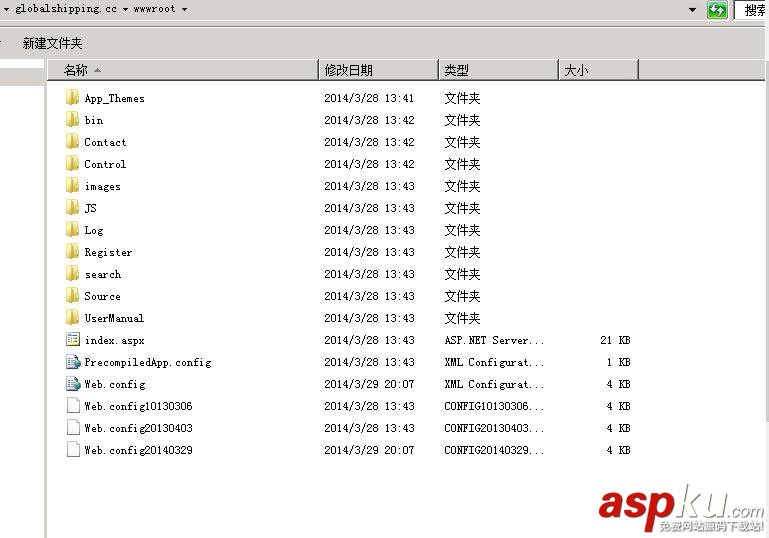Click the search input box at top right

pyautogui.click(x=751, y=10)
